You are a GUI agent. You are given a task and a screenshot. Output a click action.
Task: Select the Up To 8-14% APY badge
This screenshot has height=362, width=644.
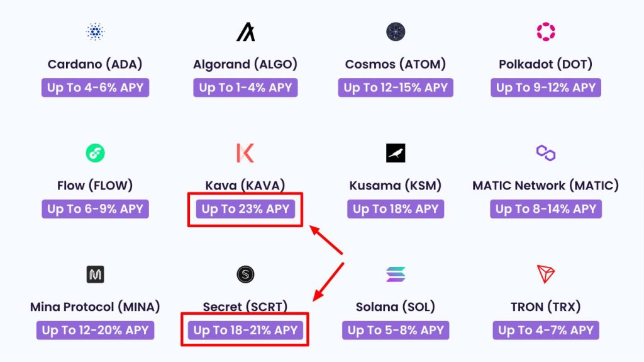tap(546, 209)
